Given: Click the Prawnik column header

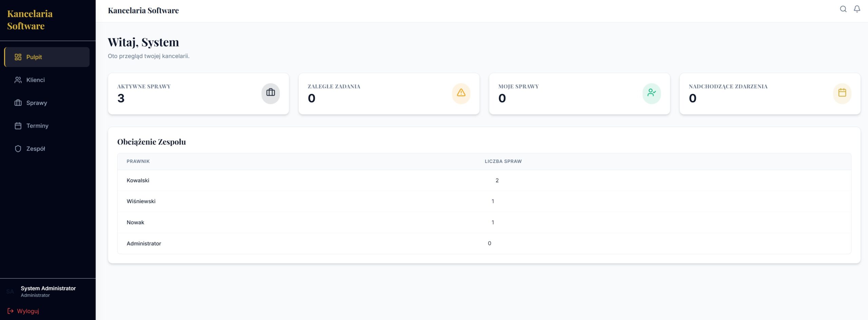Looking at the screenshot, I should pos(138,162).
